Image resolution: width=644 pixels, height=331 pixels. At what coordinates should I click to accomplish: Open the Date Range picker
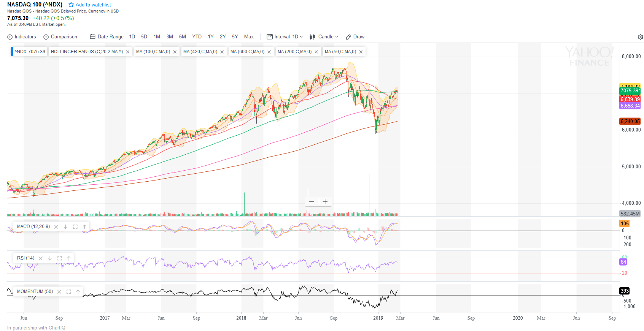(x=107, y=37)
